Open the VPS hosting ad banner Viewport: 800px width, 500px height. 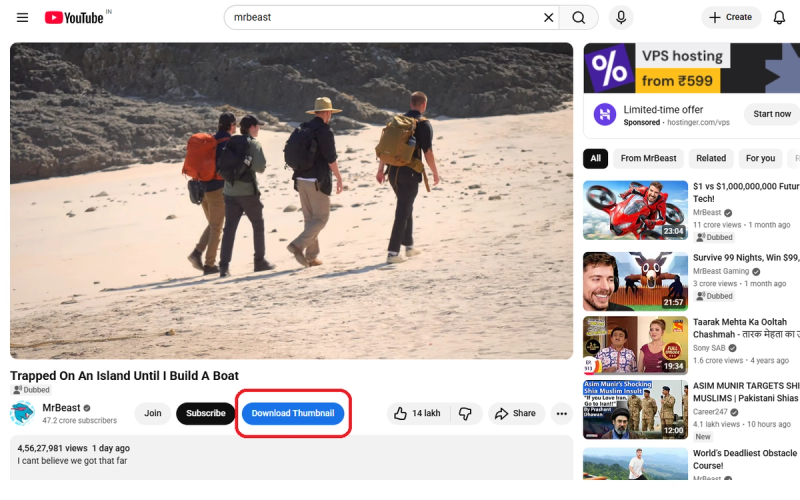click(691, 68)
